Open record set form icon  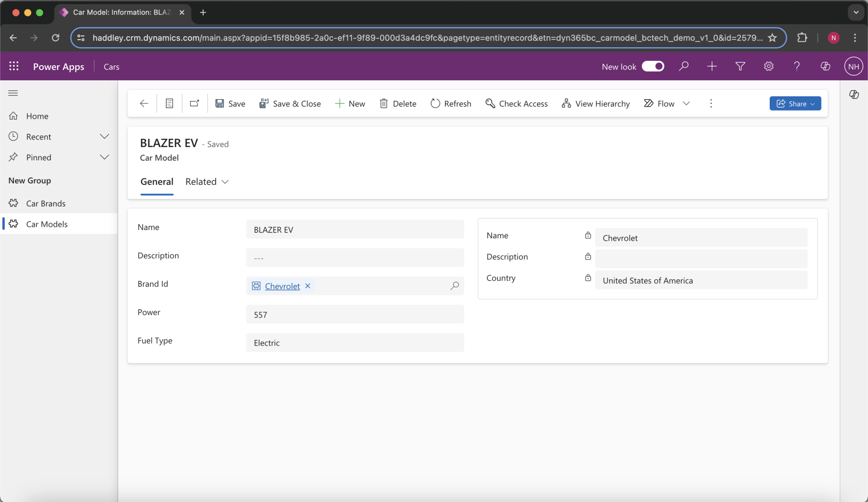169,104
